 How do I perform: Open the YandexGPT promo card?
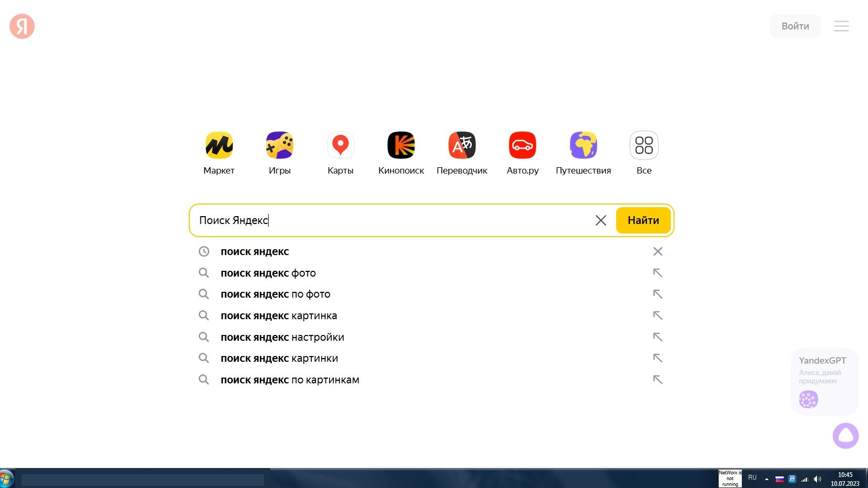coord(824,382)
